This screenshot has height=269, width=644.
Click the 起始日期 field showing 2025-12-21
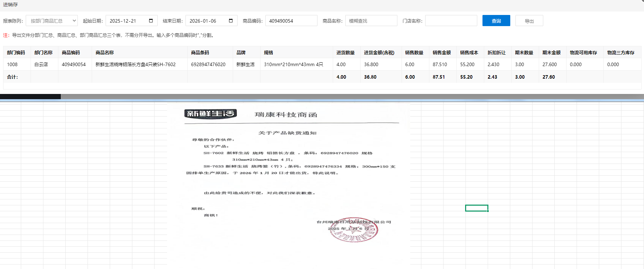click(127, 21)
